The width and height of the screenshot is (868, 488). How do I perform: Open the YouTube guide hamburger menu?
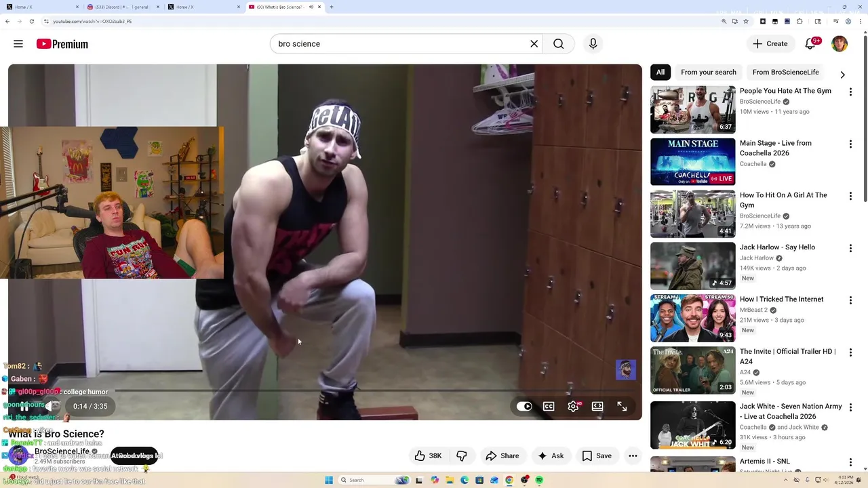pyautogui.click(x=18, y=44)
